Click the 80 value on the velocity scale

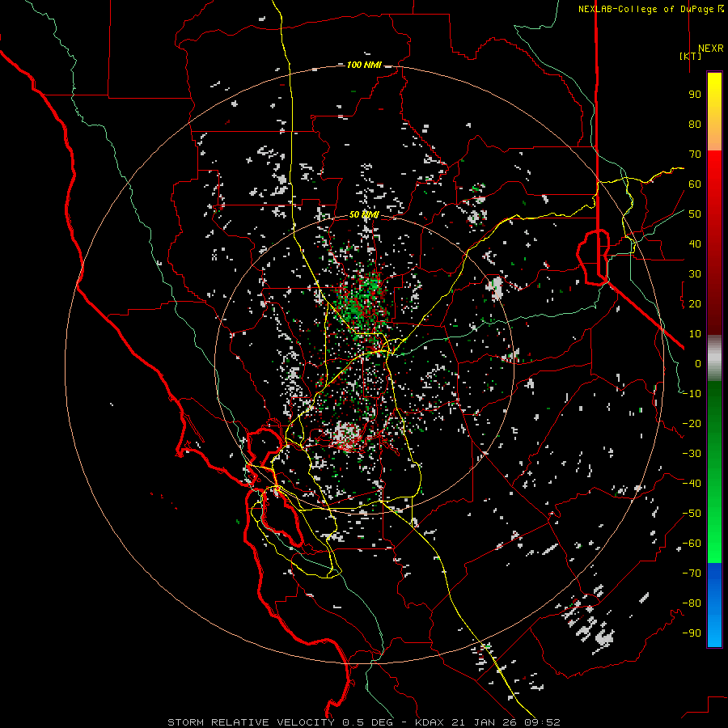[695, 124]
